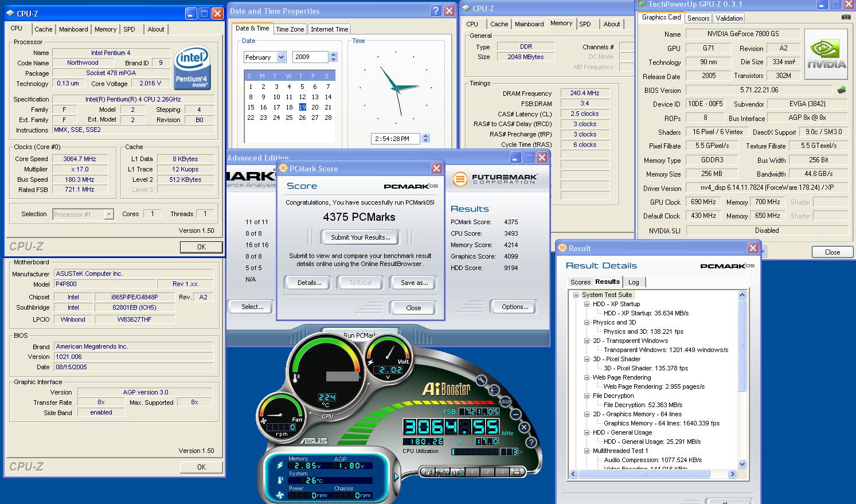Click the Details... button

coord(310,283)
